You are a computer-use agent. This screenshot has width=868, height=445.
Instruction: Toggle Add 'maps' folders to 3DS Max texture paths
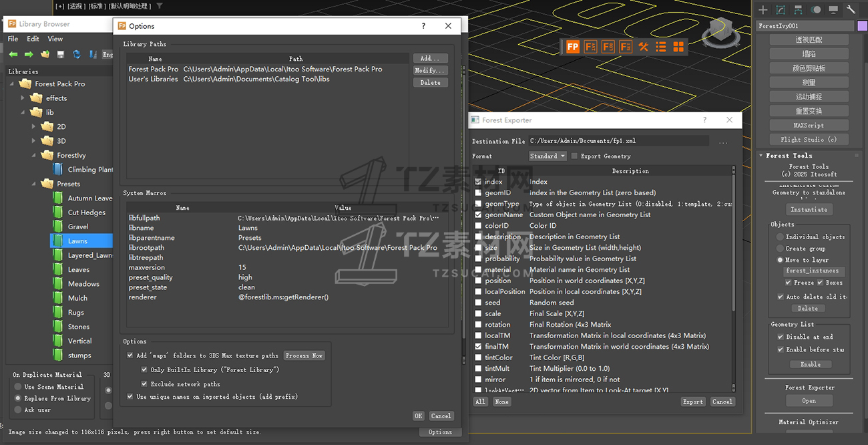point(130,355)
